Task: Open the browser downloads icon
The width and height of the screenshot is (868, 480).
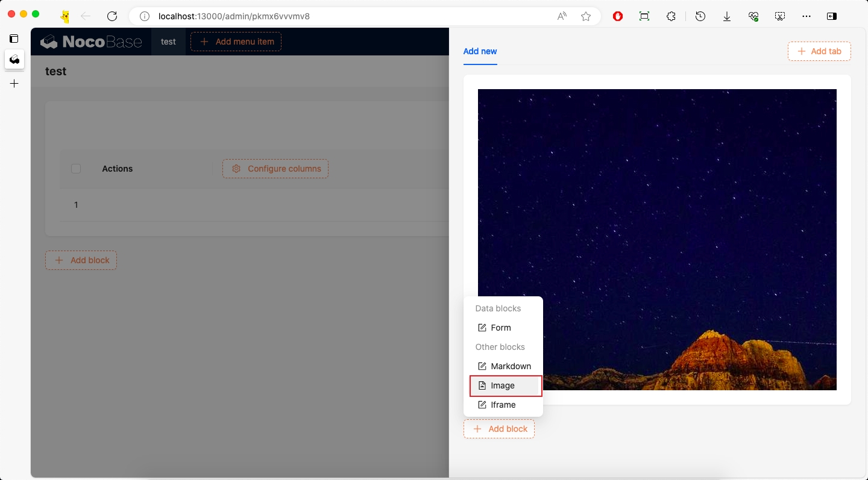Action: [726, 16]
